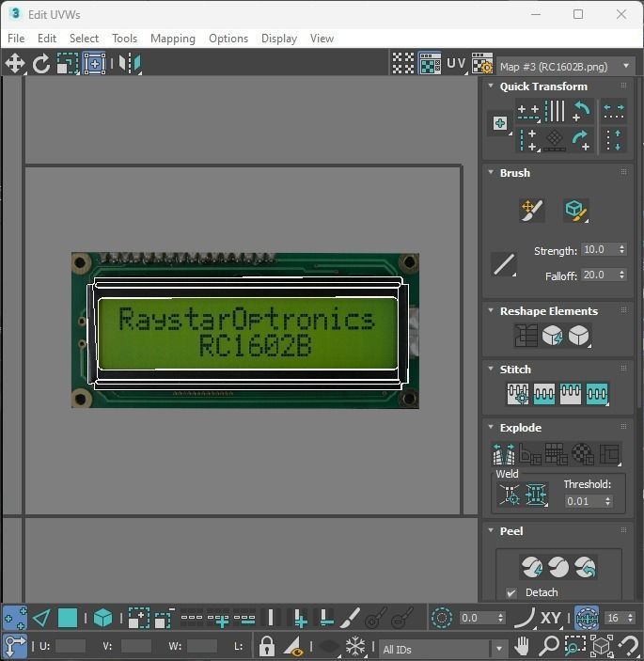Click Reset Peel icon
644x661 pixels.
585,567
